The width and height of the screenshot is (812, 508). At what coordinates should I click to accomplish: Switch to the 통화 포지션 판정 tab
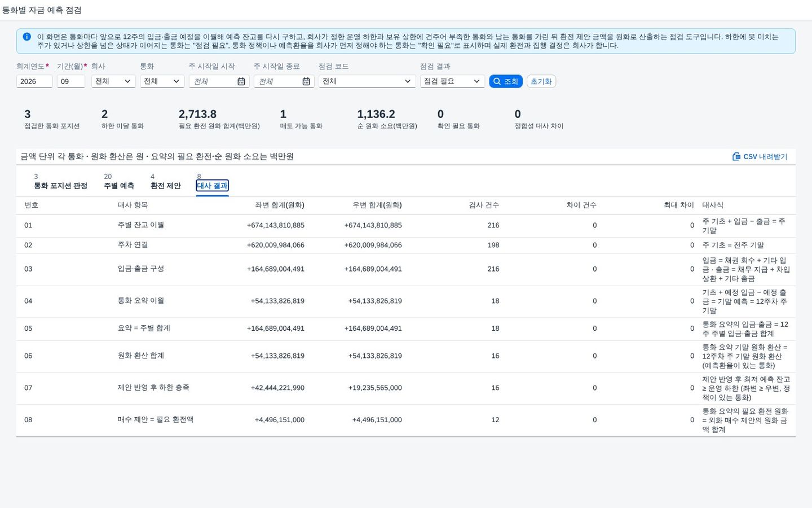coord(60,186)
